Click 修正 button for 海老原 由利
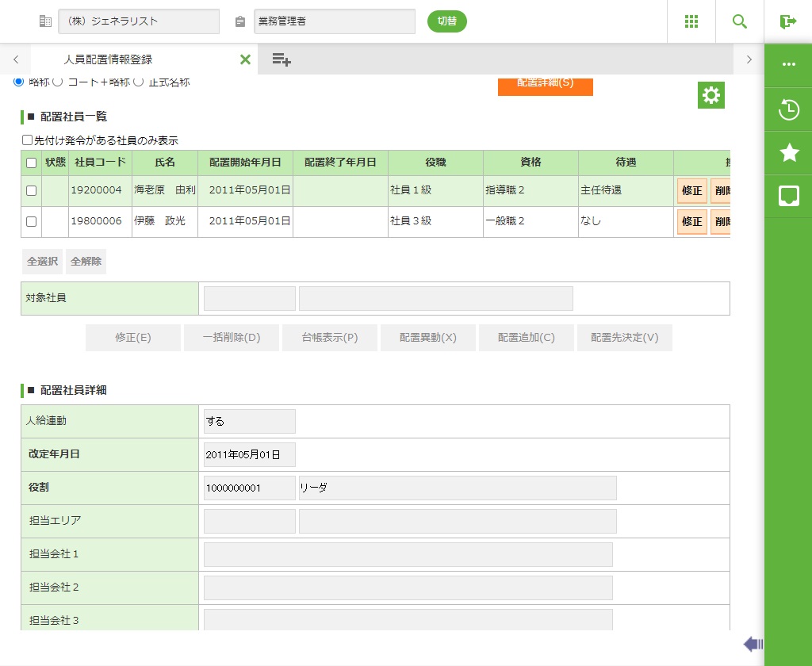812x666 pixels. tap(691, 190)
